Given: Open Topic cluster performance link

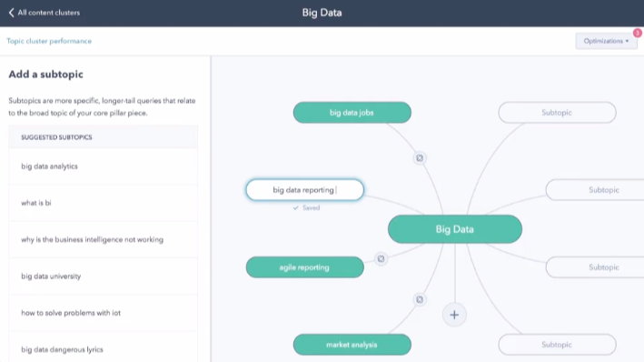Looking at the screenshot, I should (x=49, y=41).
